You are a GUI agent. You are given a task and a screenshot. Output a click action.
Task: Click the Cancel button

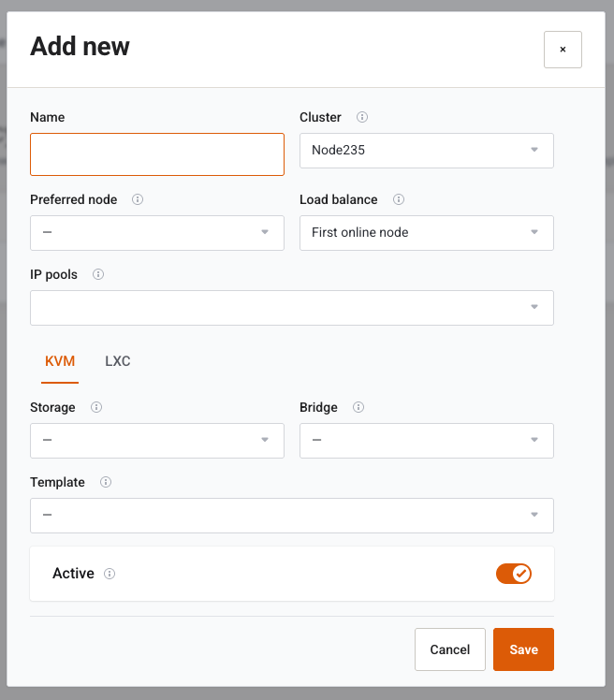449,649
